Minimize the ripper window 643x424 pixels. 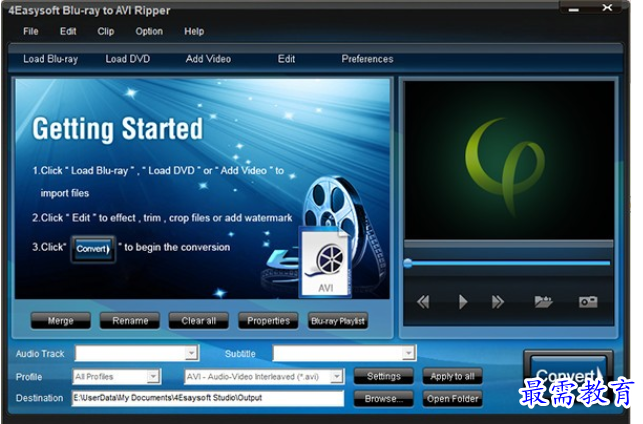(574, 9)
